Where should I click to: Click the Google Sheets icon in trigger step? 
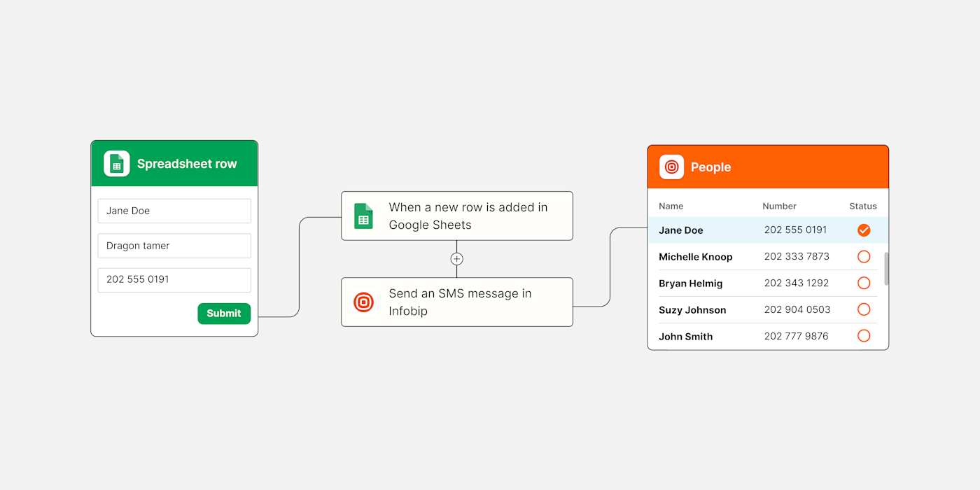(x=363, y=216)
